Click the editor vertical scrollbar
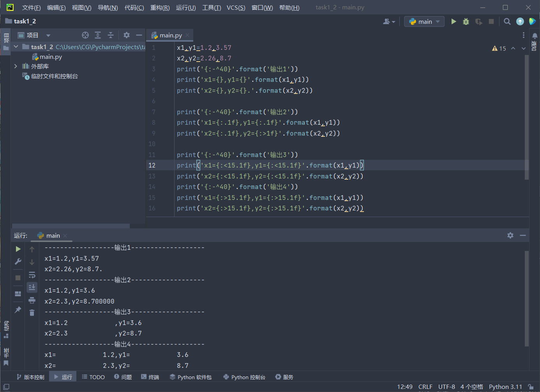Viewport: 540px width, 392px height. pos(527,117)
